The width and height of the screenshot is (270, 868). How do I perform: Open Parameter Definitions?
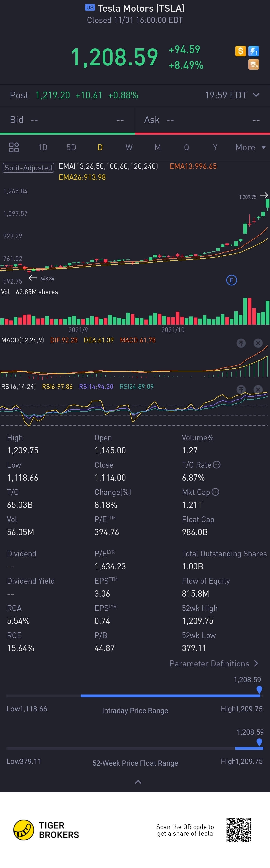214,663
